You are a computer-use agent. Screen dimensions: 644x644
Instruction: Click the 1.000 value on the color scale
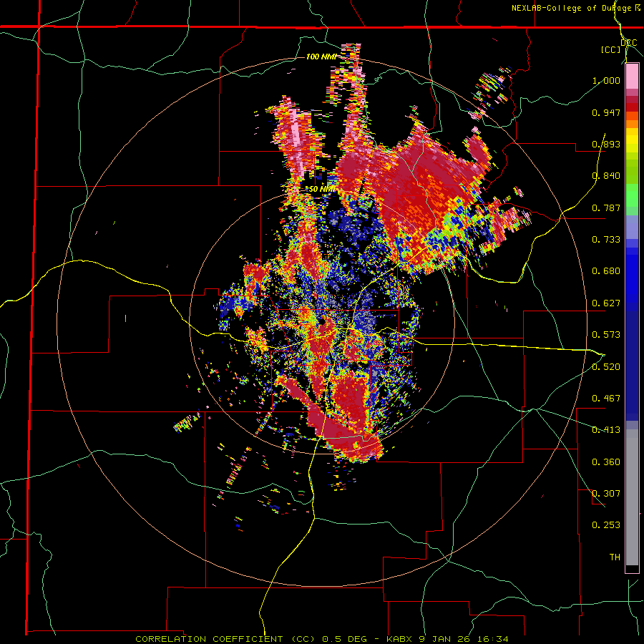[x=606, y=80]
